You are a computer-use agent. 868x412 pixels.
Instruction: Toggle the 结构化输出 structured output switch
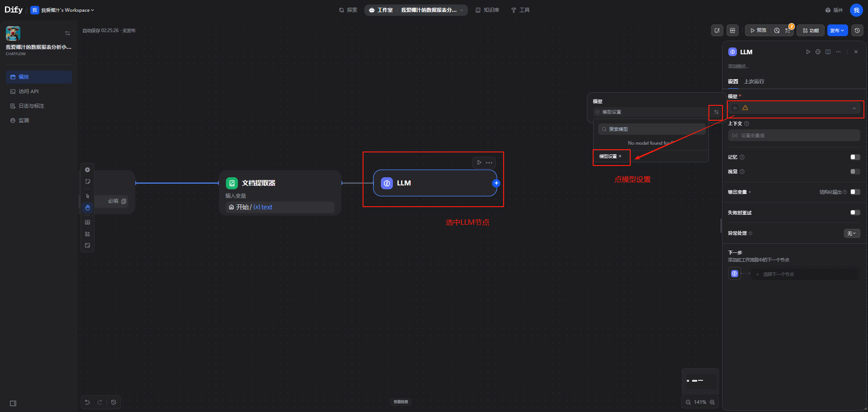pyautogui.click(x=855, y=192)
